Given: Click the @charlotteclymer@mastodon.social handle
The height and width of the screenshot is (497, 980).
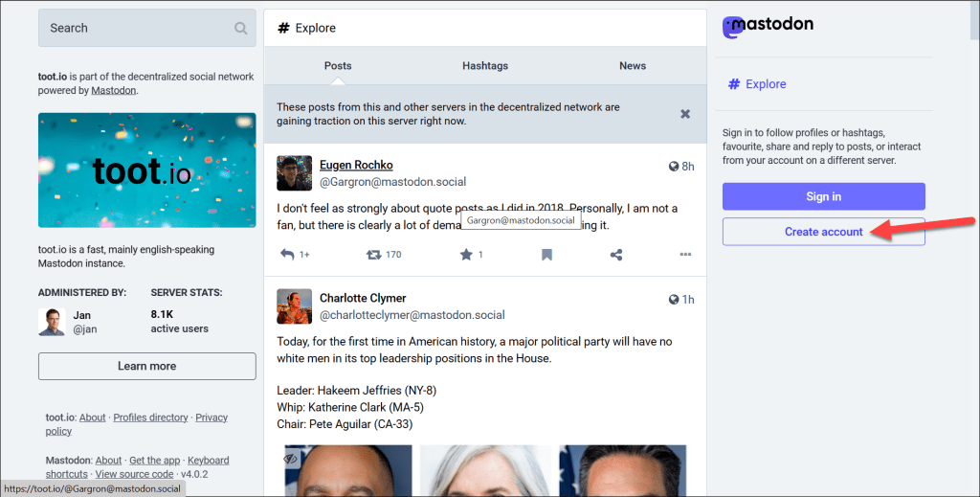Looking at the screenshot, I should coord(412,315).
